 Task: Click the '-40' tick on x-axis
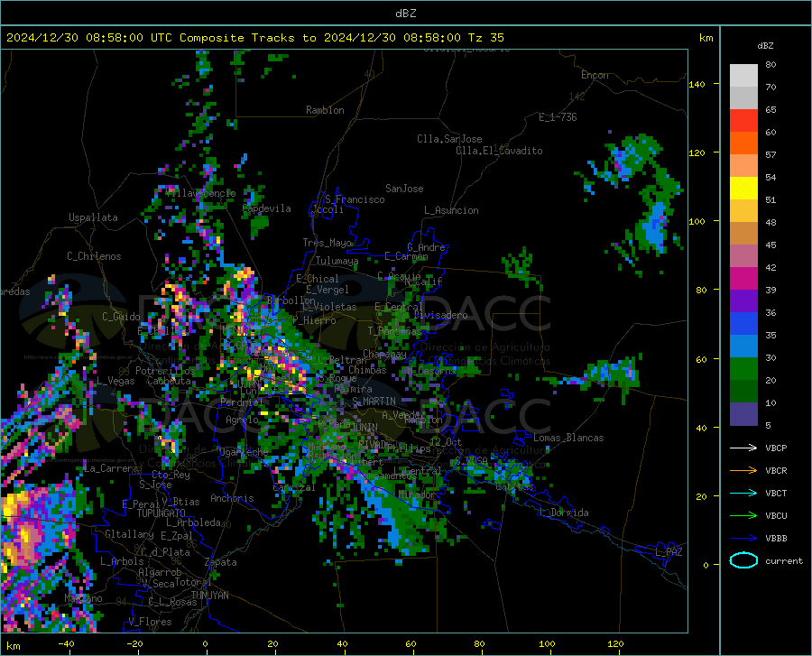(x=66, y=643)
